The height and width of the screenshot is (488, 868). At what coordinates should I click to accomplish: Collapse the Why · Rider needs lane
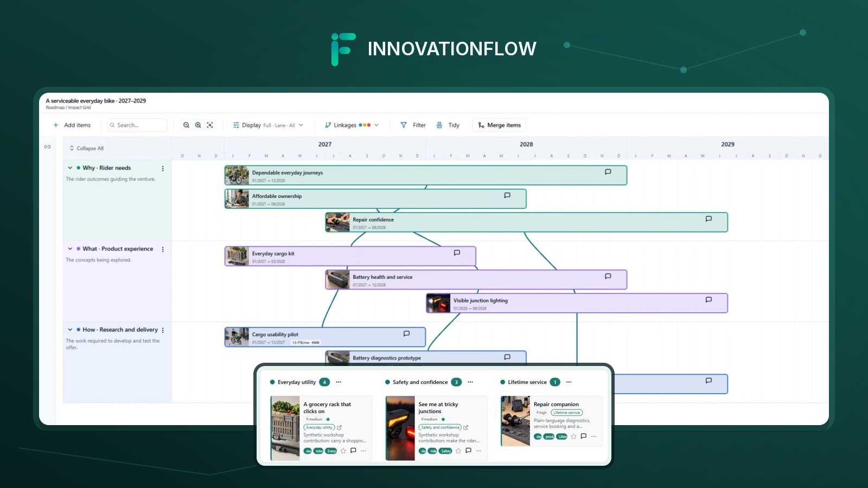tap(70, 168)
